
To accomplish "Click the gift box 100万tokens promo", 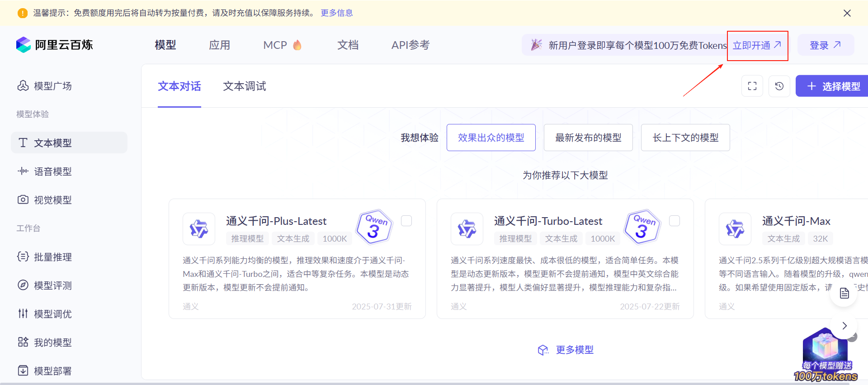I will (x=826, y=355).
